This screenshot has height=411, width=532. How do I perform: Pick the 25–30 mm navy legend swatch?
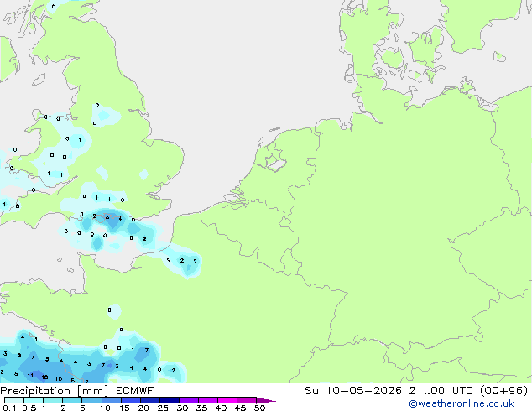click(x=169, y=400)
